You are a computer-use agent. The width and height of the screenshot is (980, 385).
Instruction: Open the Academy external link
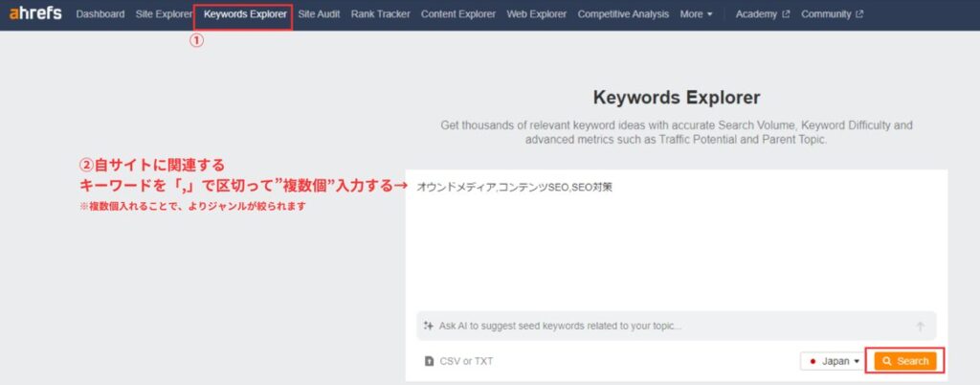point(763,13)
